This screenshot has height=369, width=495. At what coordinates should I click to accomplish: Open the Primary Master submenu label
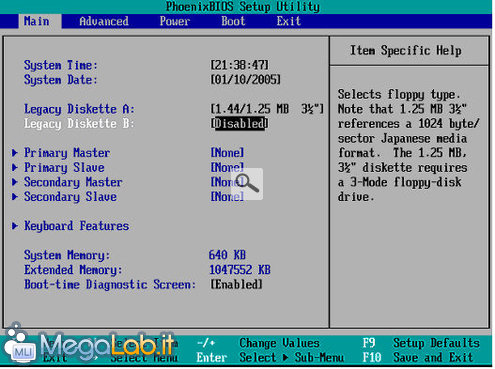(67, 153)
